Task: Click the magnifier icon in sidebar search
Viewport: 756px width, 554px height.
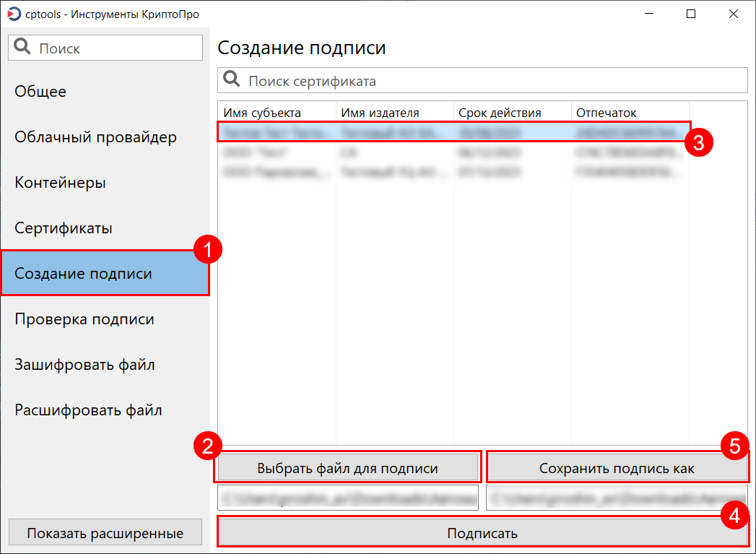Action: pos(23,48)
